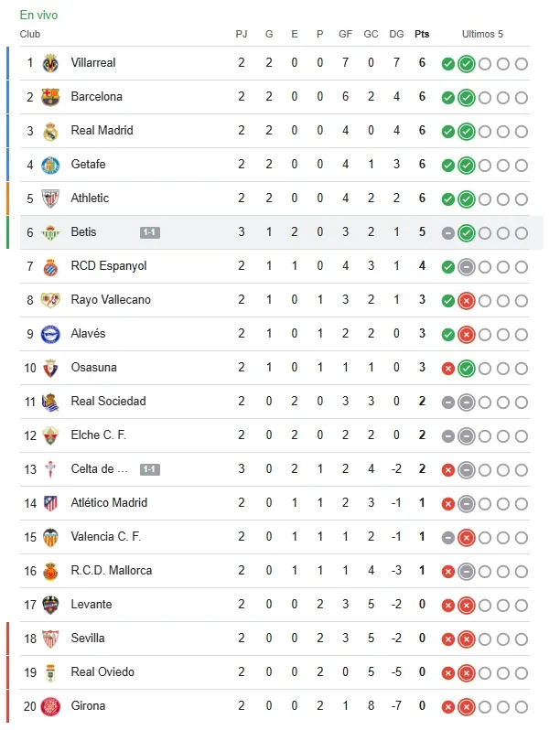
Task: Click the Pts column header
Action: click(x=422, y=35)
